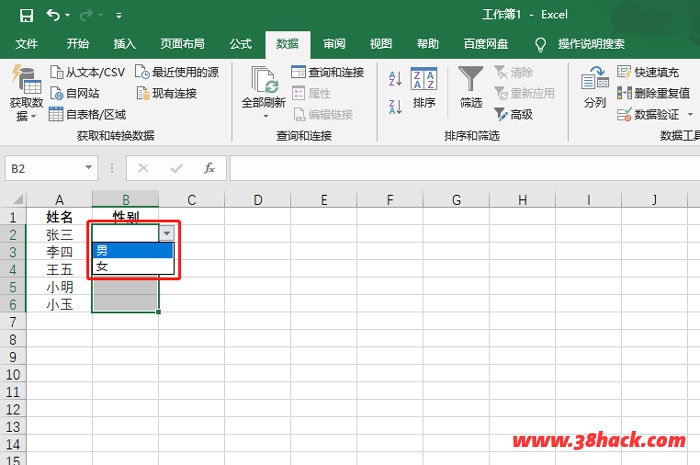Screen dimensions: 700x465
Task: Click the 全部刷新 (Refresh All) icon
Action: (264, 80)
